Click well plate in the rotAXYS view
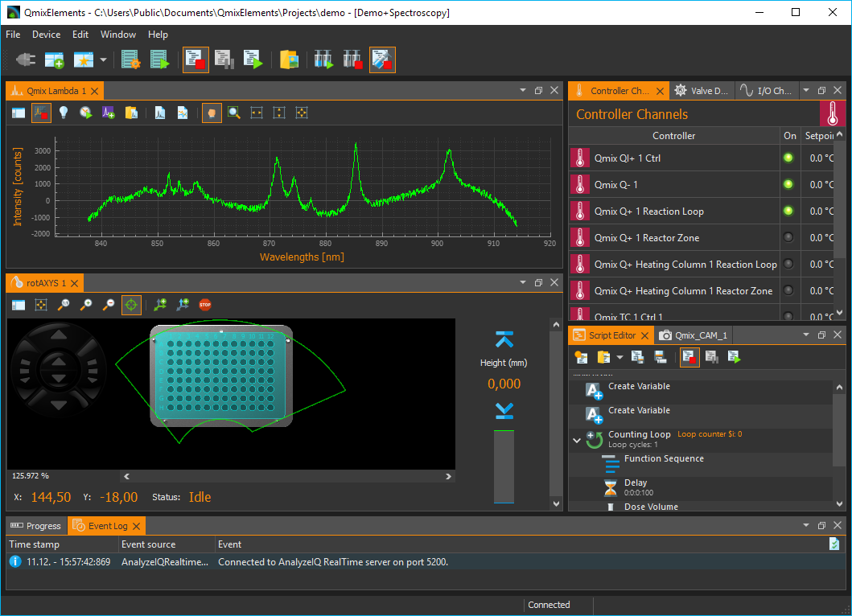 coord(221,376)
